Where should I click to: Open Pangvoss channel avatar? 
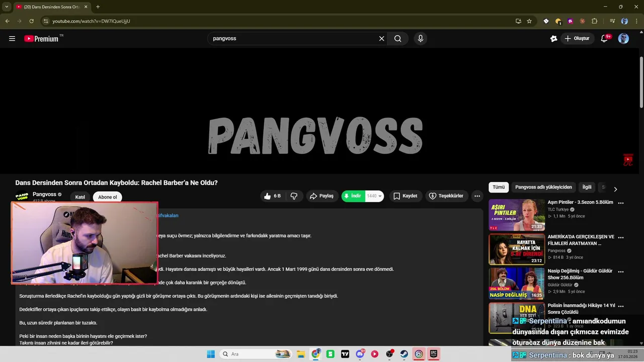(22, 197)
